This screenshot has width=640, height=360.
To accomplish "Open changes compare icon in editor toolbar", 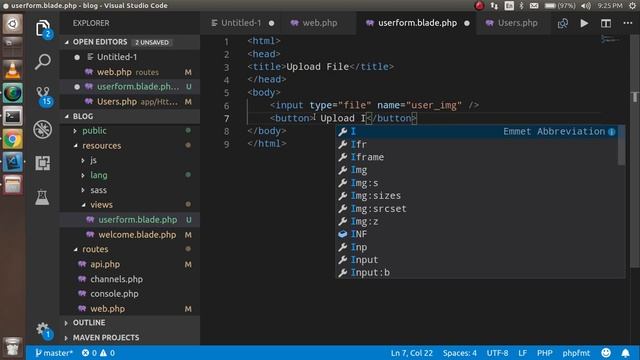I will [563, 23].
